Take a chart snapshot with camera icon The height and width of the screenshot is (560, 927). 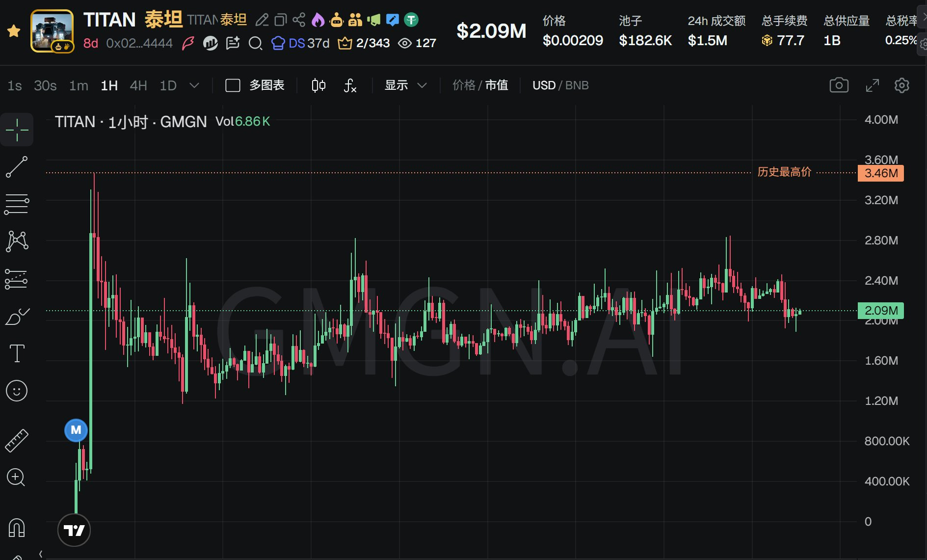(x=839, y=85)
